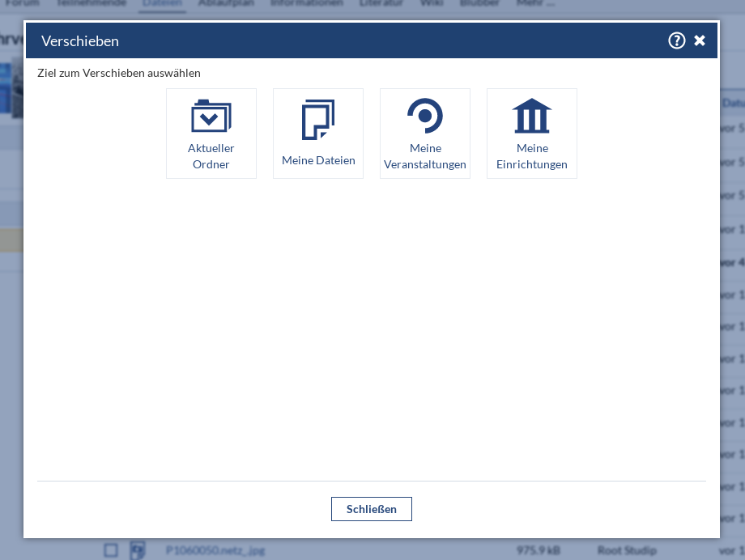Pick the Meine Veranstaltungen icon
Viewport: 745px width, 560px height.
424,117
